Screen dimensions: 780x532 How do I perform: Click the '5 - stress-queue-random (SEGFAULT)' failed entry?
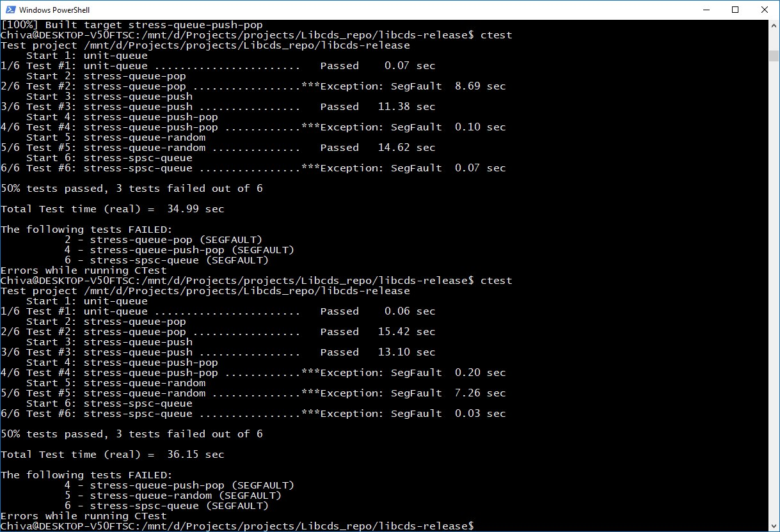173,496
